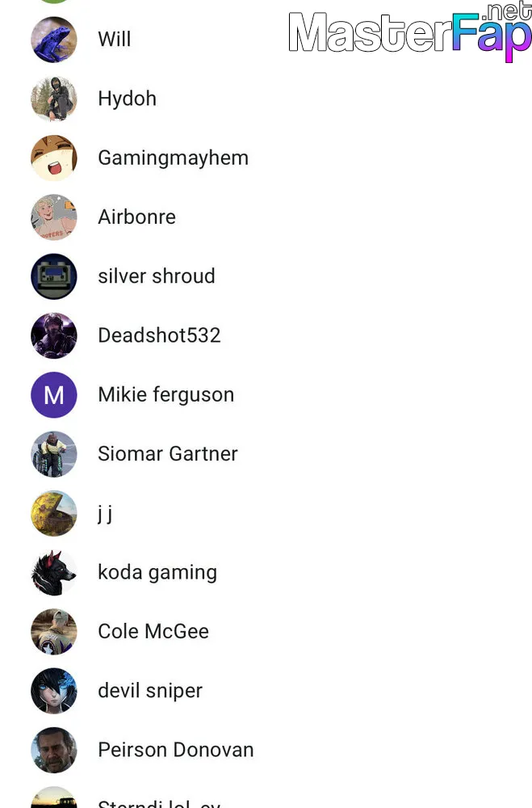Select the Peirson Donovan name
This screenshot has width=532, height=808.
176,751
